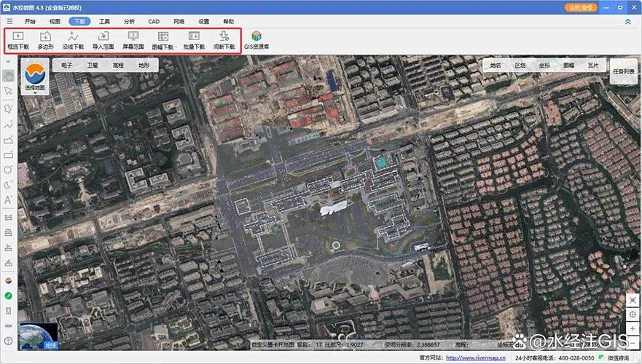
Task: Expand the left sidebar with double arrow
Action: point(8,61)
